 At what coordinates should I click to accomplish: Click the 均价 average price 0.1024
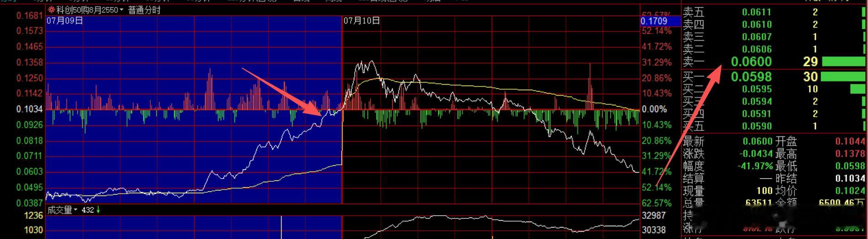point(850,190)
